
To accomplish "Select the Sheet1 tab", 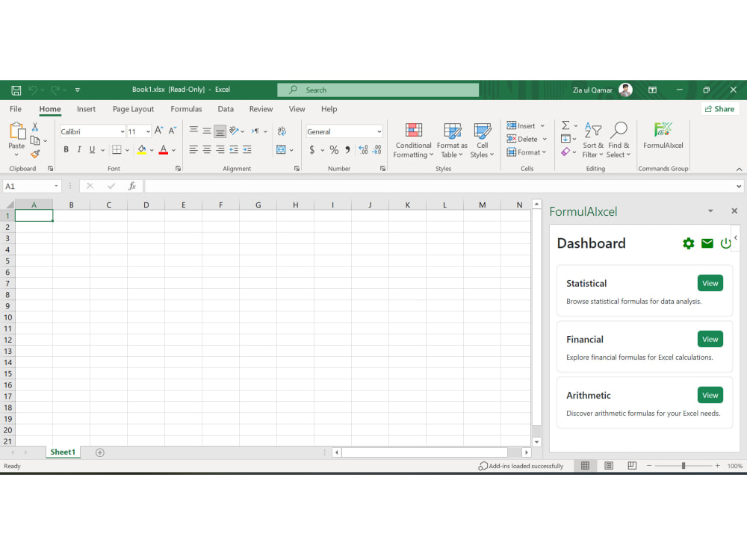I will [x=63, y=452].
